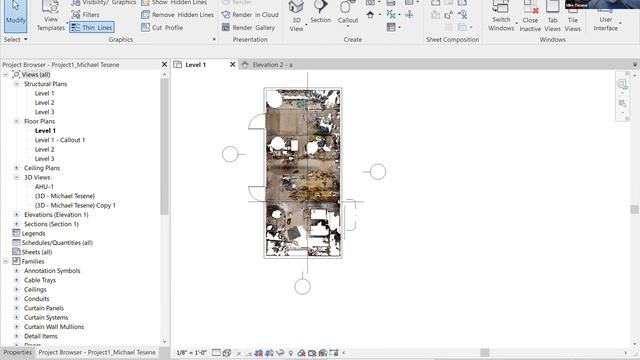The height and width of the screenshot is (360, 640).
Task: Arrange windows with Tab Views
Action: pyautogui.click(x=552, y=16)
